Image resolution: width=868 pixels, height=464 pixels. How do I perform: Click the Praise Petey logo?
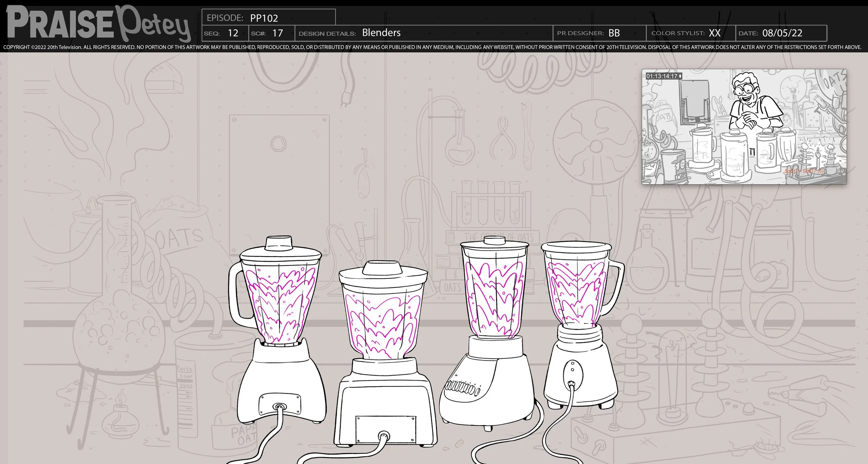(x=98, y=24)
